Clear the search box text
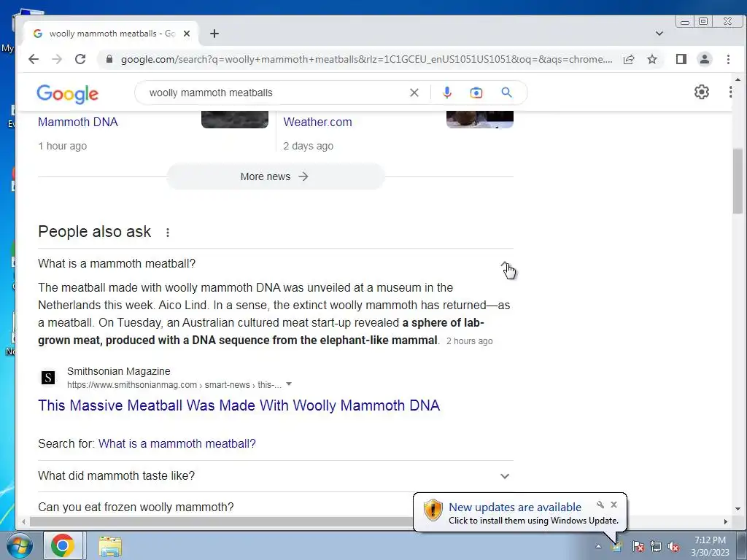Image resolution: width=747 pixels, height=560 pixels. [x=414, y=93]
